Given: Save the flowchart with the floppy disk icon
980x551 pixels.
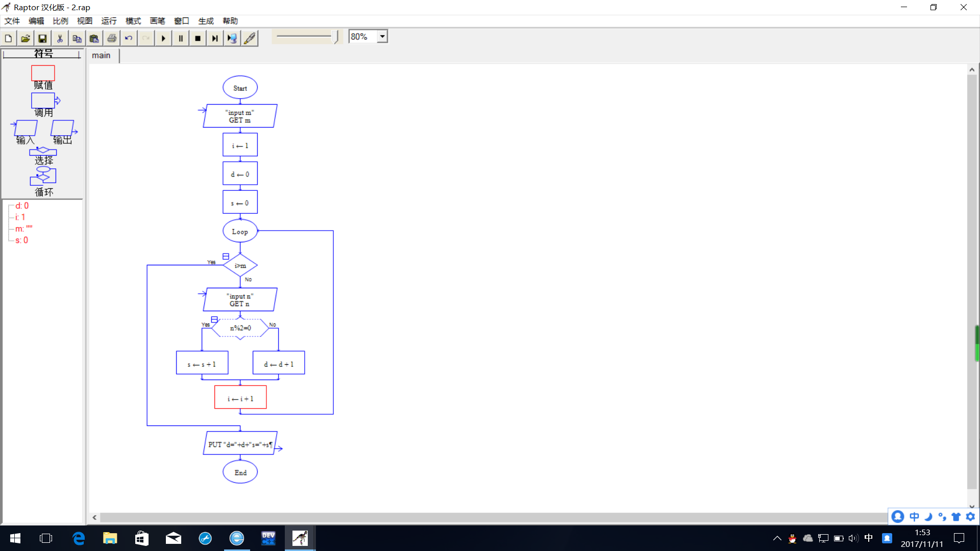Looking at the screenshot, I should click(43, 38).
